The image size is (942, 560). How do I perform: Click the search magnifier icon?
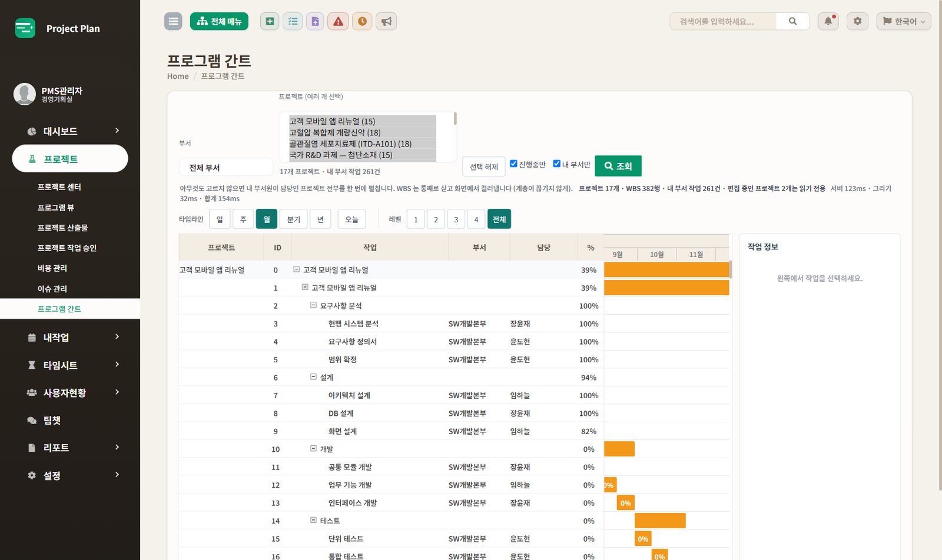792,21
